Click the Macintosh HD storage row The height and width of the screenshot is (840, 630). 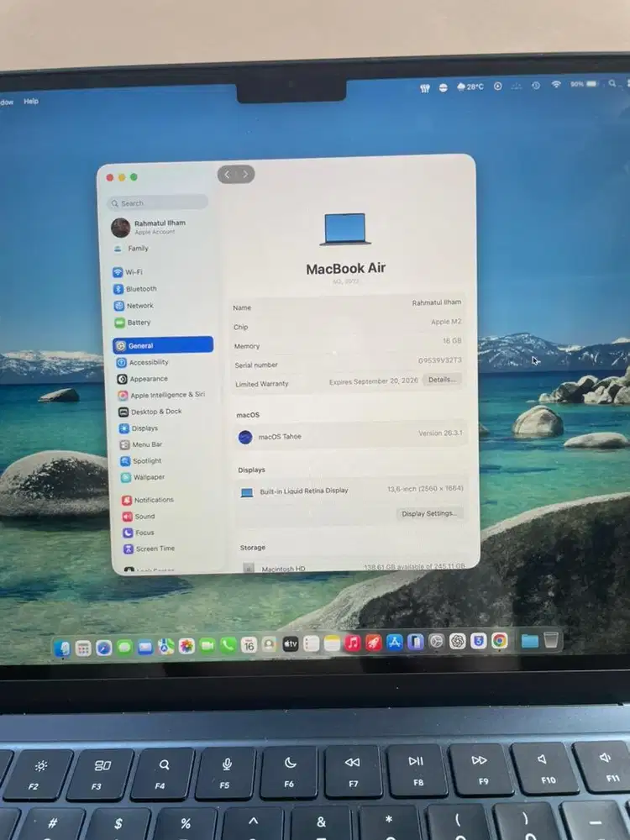point(354,567)
